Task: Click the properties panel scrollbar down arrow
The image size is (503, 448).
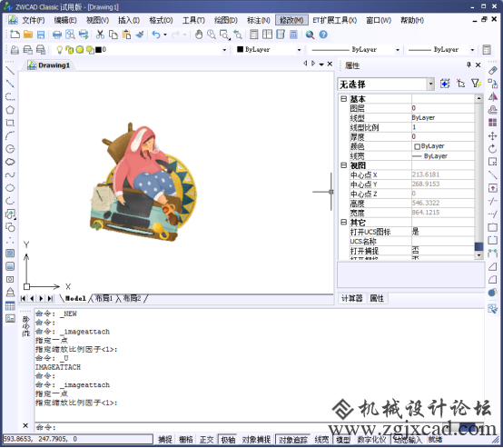Action: pyautogui.click(x=478, y=255)
